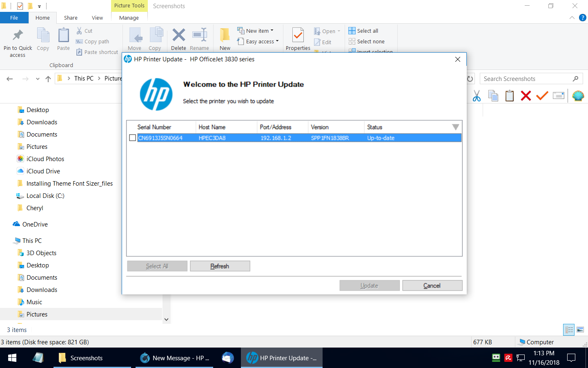
Task: Click Paste shortcut in the ribbon
Action: [97, 52]
